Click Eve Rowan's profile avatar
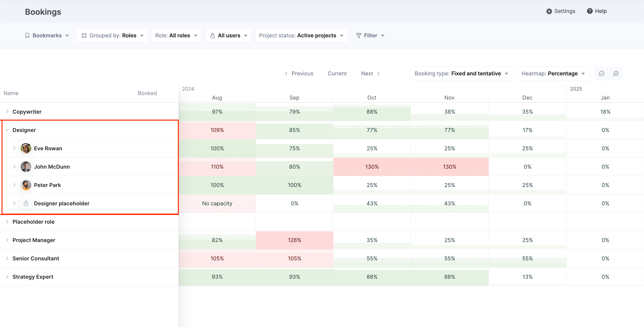This screenshot has height=327, width=644. pyautogui.click(x=26, y=148)
